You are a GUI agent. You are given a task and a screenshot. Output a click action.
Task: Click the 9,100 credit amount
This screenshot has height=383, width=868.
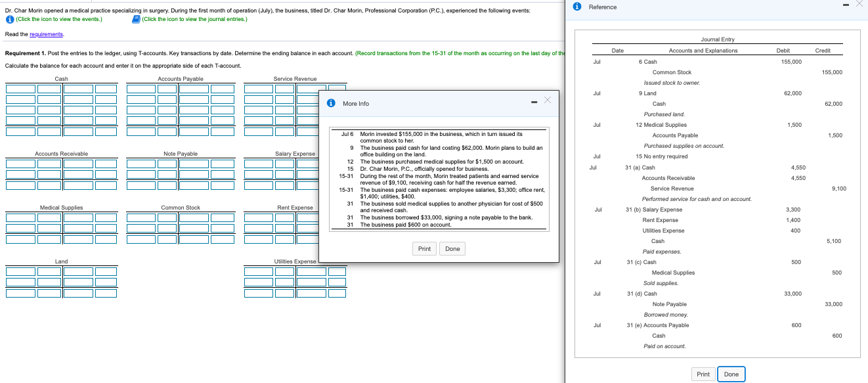point(838,189)
